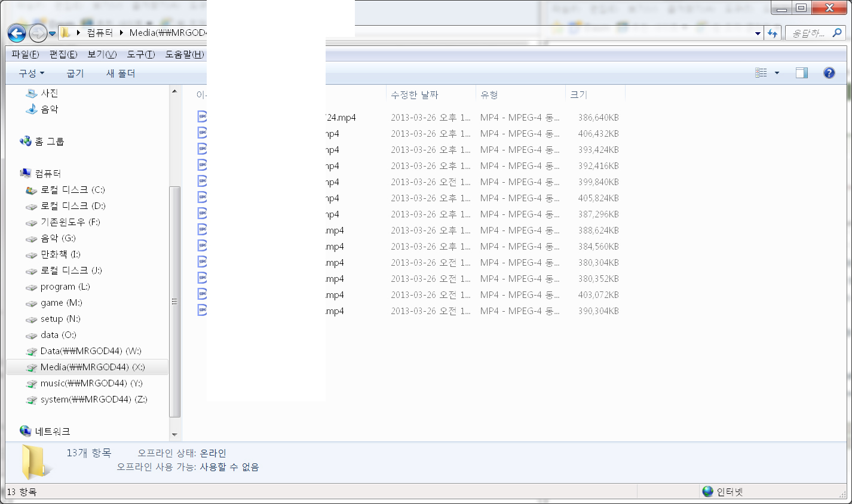Screen dimensions: 852x504
Task: Click the change view icon in the toolbar
Action: [761, 73]
